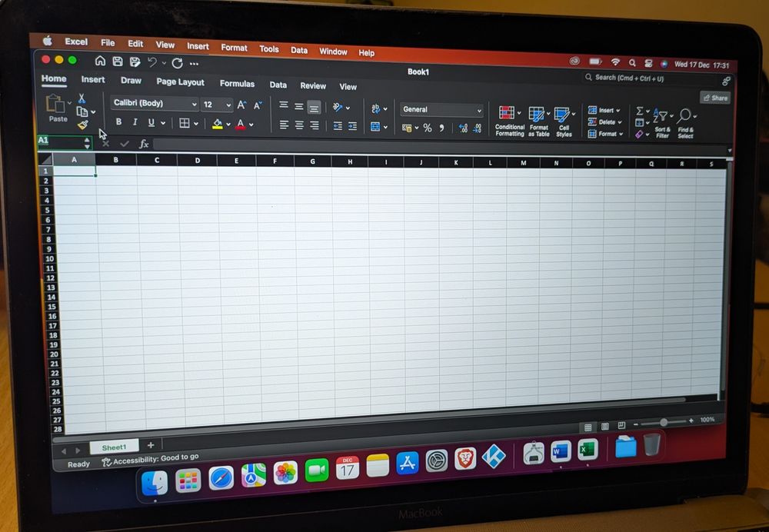Add new sheet with plus button

[151, 444]
